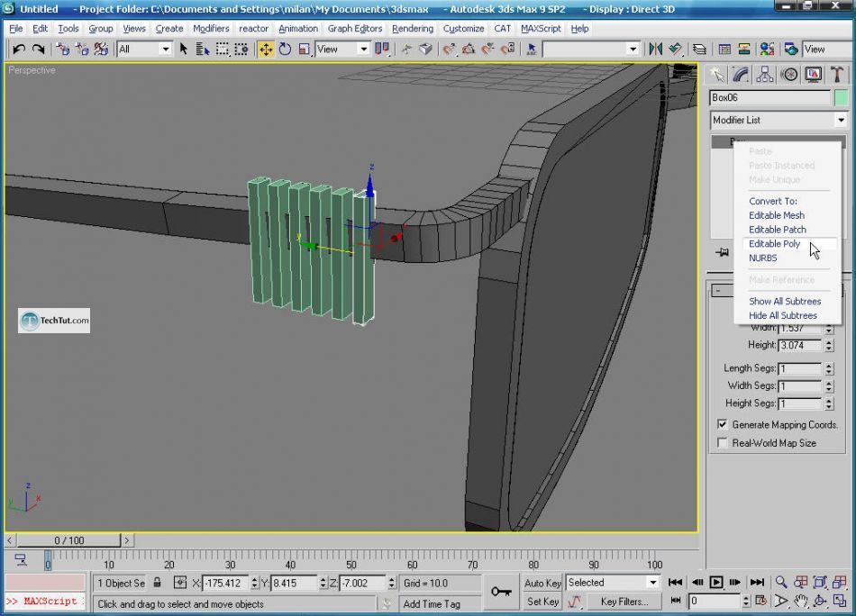Open the Modifiers menu
Screen dimensions: 856x616
click(x=211, y=29)
